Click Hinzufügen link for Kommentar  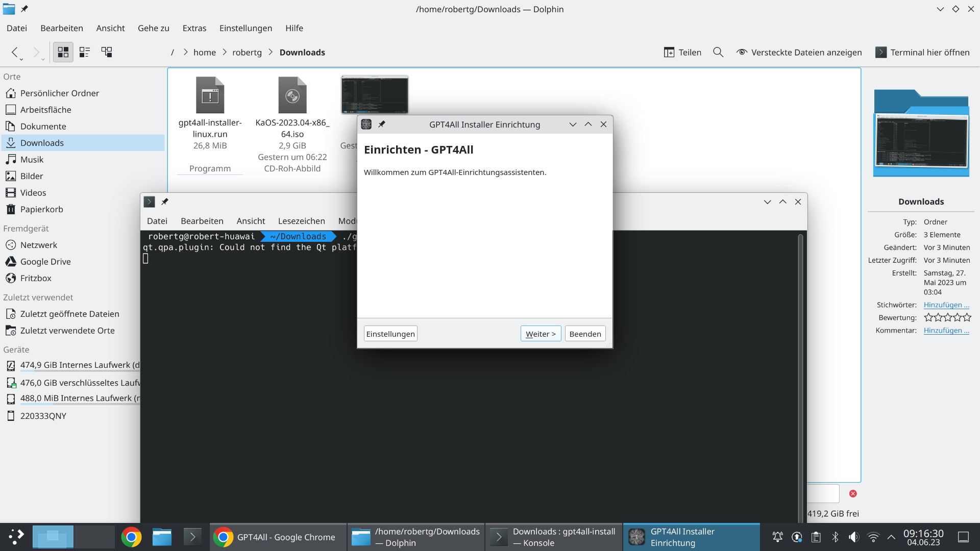pos(946,330)
